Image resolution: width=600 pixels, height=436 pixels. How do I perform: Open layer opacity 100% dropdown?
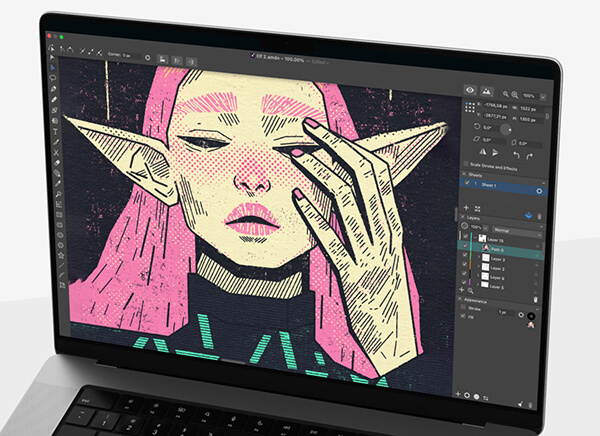tap(485, 228)
